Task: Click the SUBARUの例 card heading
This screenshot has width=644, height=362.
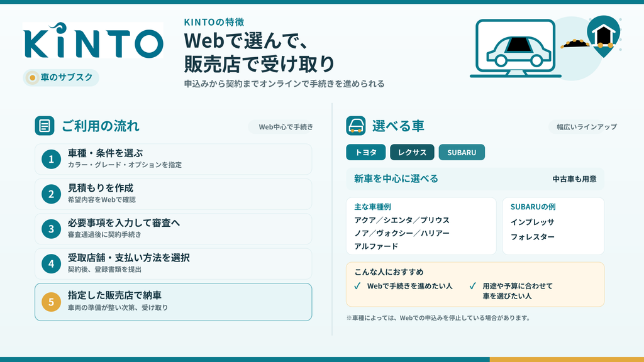Action: coord(533,207)
